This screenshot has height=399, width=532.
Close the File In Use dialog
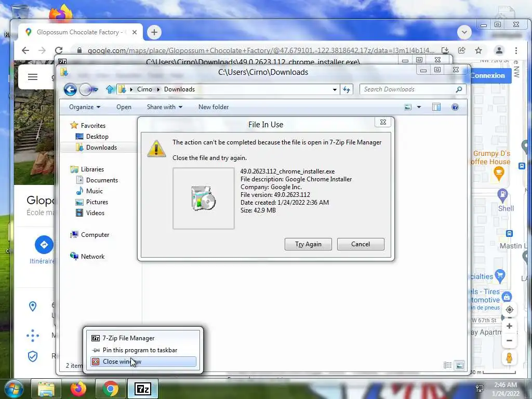coord(383,122)
